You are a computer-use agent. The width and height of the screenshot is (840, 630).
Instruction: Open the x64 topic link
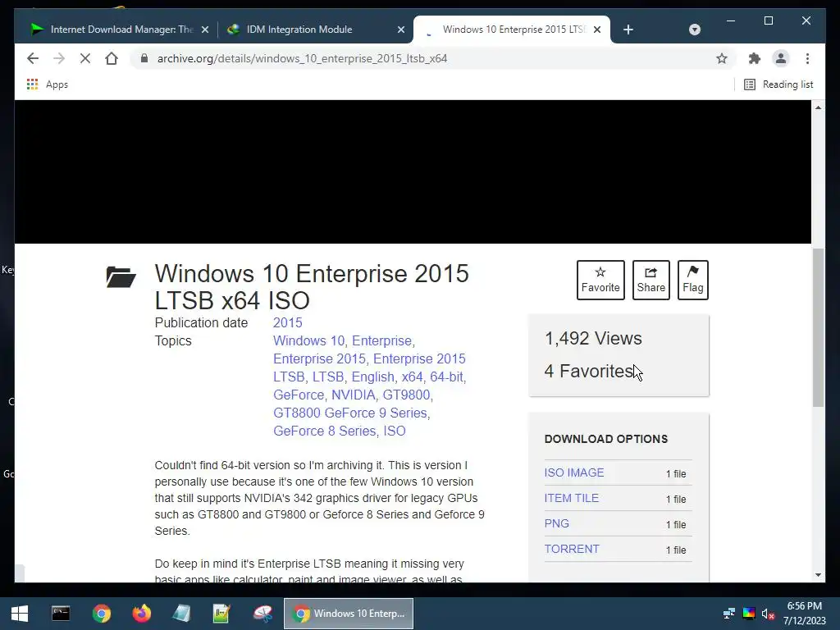412,377
